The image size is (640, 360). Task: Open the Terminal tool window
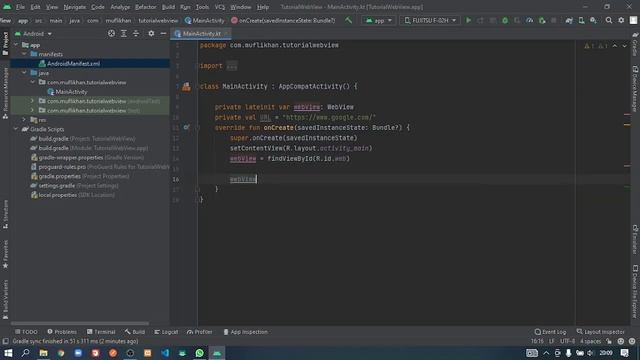[x=101, y=332]
